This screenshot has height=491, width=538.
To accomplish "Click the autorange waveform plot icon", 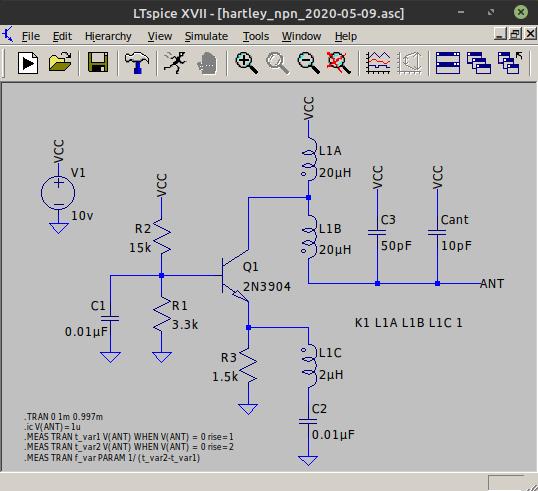I will pyautogui.click(x=378, y=63).
